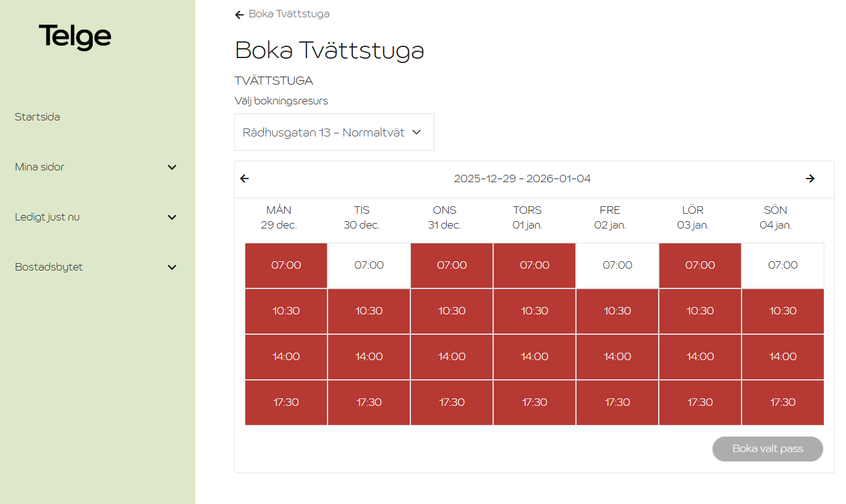The height and width of the screenshot is (504, 846).
Task: Click the booked 17:30 slot on Saturday
Action: tap(700, 403)
